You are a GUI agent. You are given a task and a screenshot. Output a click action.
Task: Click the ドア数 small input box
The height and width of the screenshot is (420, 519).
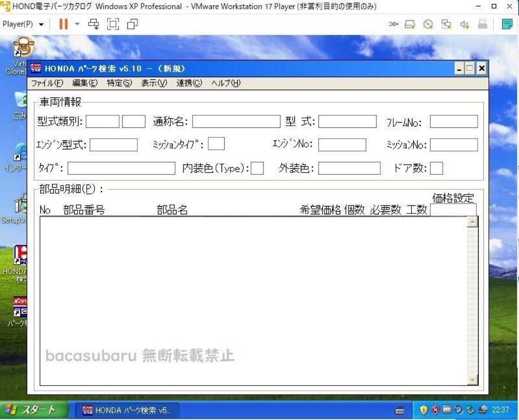436,168
